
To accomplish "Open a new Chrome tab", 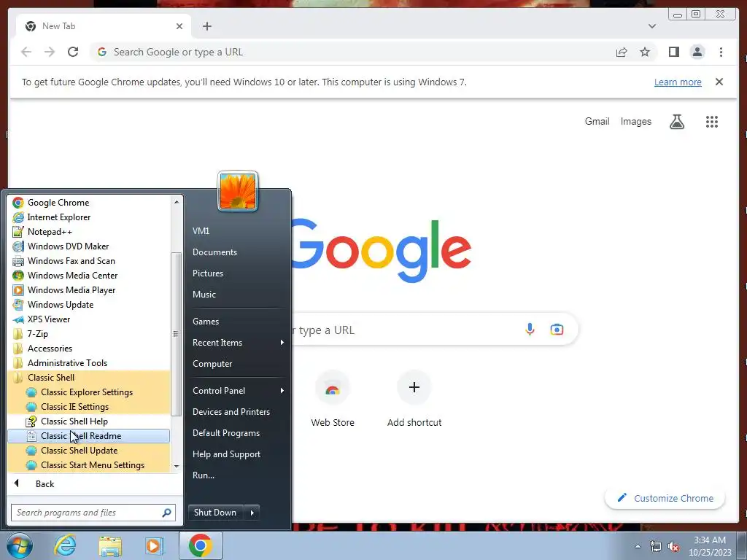I will 206,26.
